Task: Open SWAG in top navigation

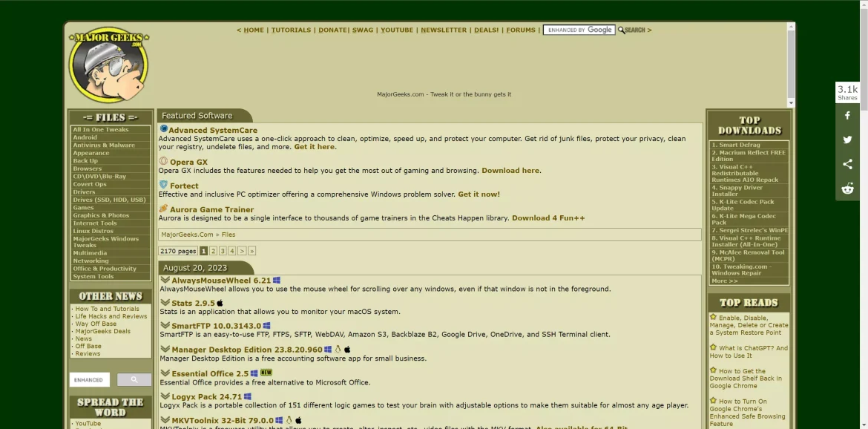Action: point(363,30)
